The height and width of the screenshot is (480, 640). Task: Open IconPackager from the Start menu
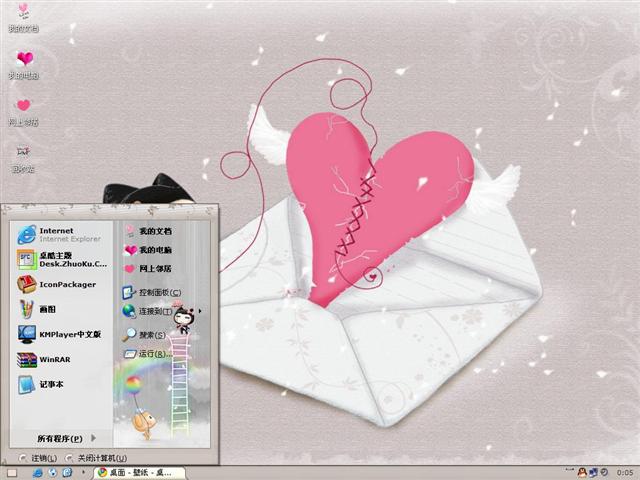coord(57,284)
